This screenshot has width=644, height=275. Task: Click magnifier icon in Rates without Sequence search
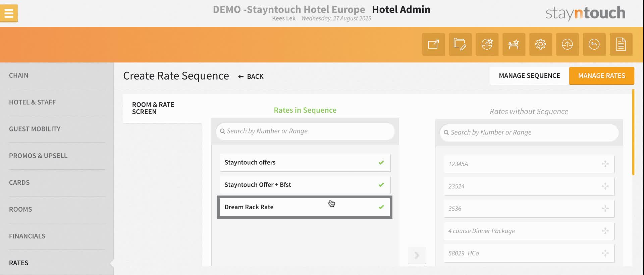click(446, 132)
